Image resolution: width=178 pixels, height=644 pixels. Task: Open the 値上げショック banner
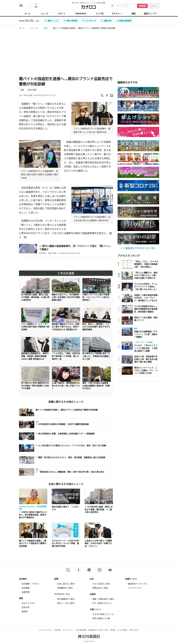(138, 119)
